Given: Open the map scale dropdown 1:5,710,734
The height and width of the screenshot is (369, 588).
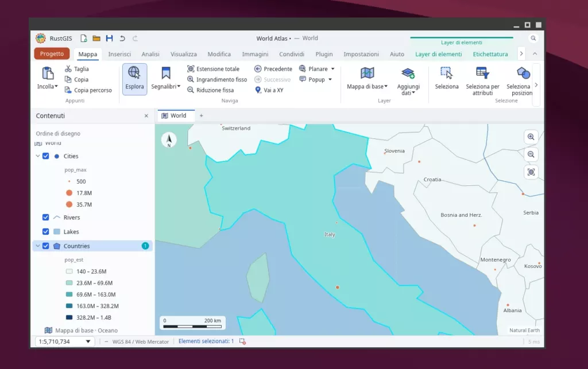Looking at the screenshot, I should coord(65,341).
